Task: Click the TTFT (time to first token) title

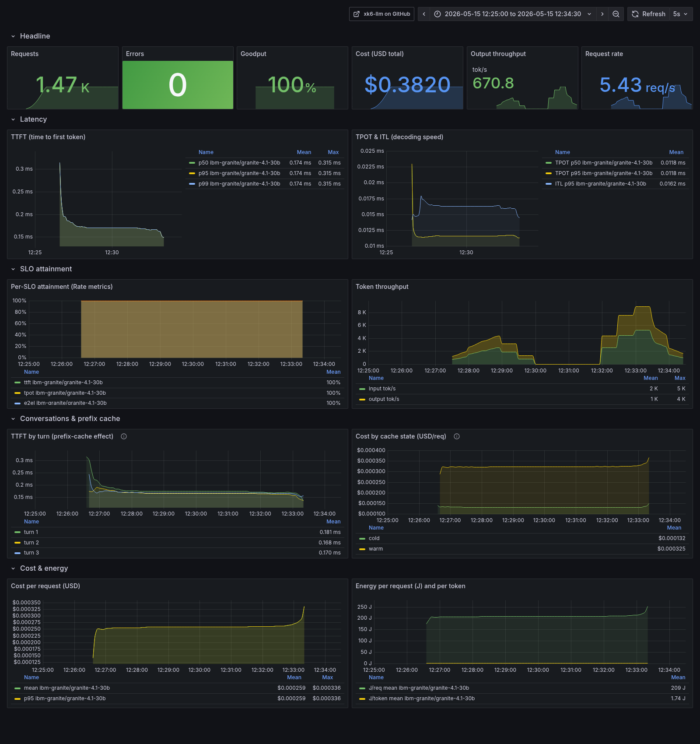Action: pos(48,137)
